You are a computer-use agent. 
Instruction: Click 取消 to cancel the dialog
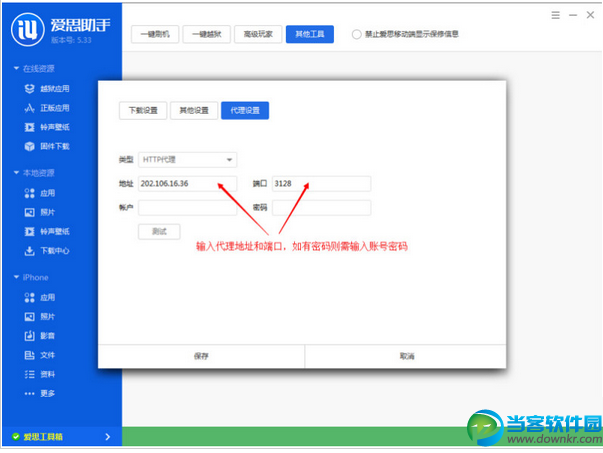point(407,356)
